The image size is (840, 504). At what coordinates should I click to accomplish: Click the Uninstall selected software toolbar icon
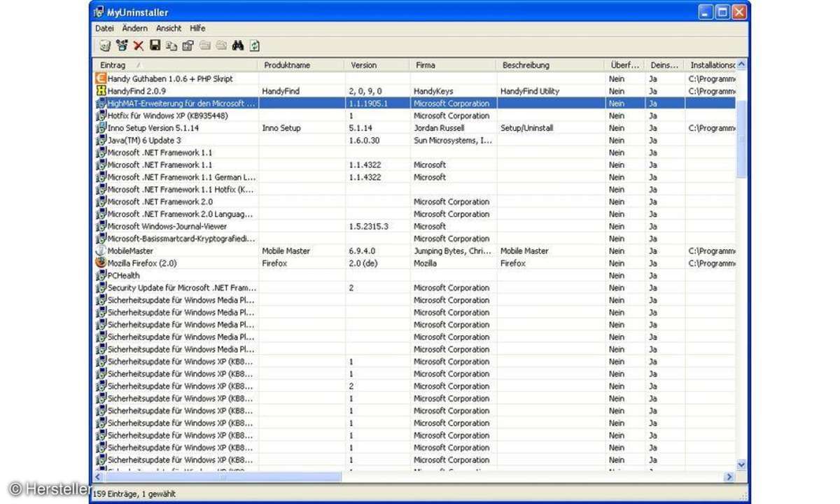click(x=105, y=46)
